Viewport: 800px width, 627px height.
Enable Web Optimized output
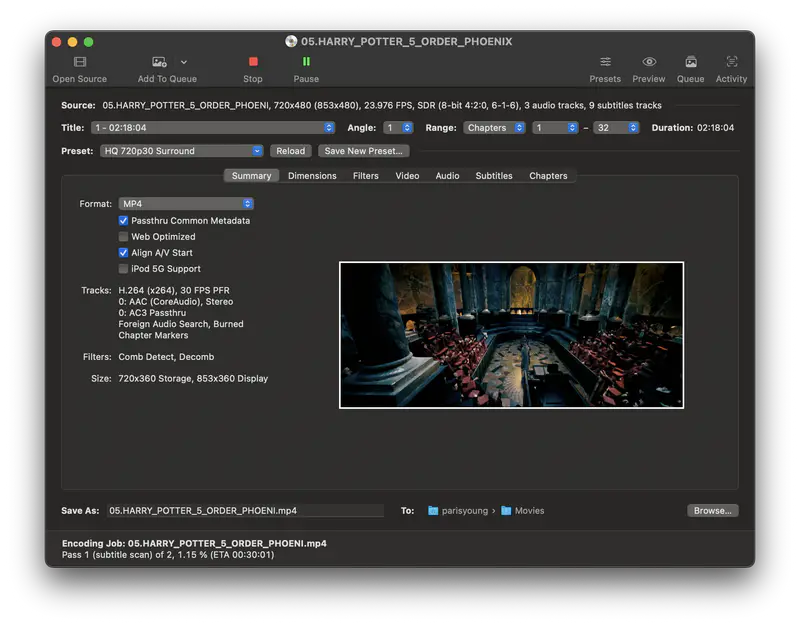pyautogui.click(x=121, y=237)
